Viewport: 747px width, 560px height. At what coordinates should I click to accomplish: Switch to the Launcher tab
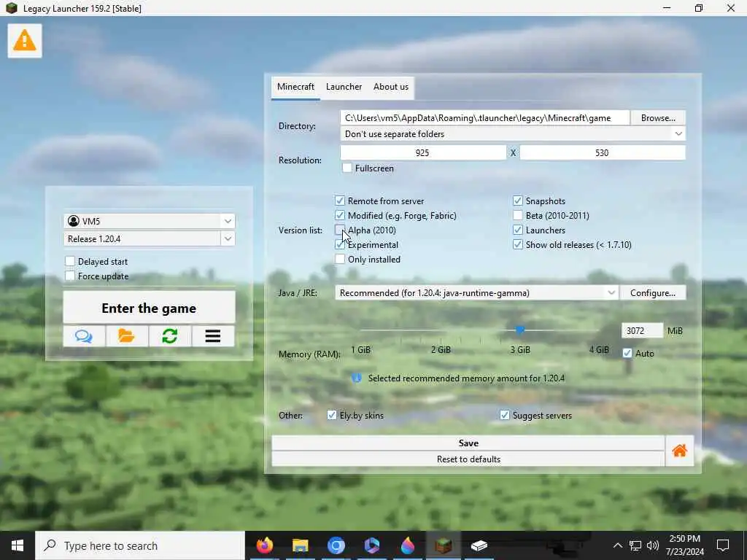coord(344,87)
